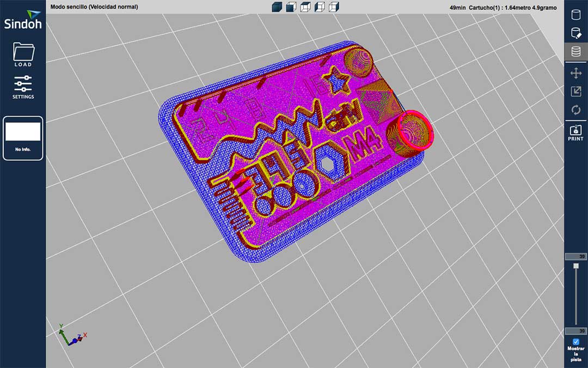Click the Sindoh logo
This screenshot has height=368, width=588.
pos(23,20)
